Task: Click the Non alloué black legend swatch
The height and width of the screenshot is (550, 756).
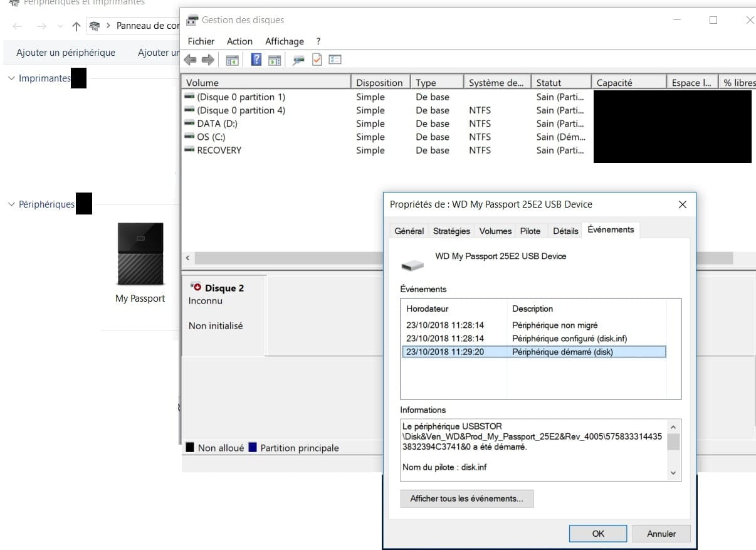Action: point(190,448)
